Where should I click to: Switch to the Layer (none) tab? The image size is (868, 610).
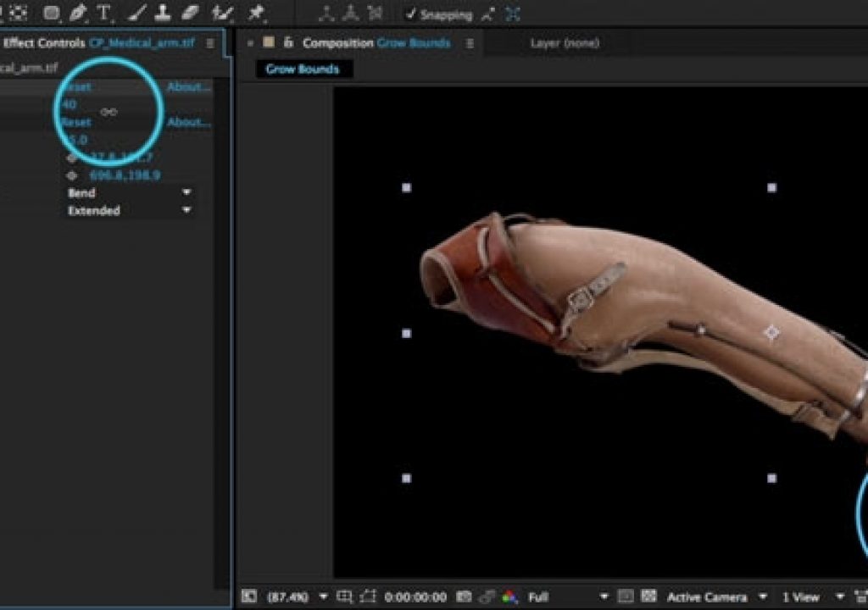click(x=565, y=42)
